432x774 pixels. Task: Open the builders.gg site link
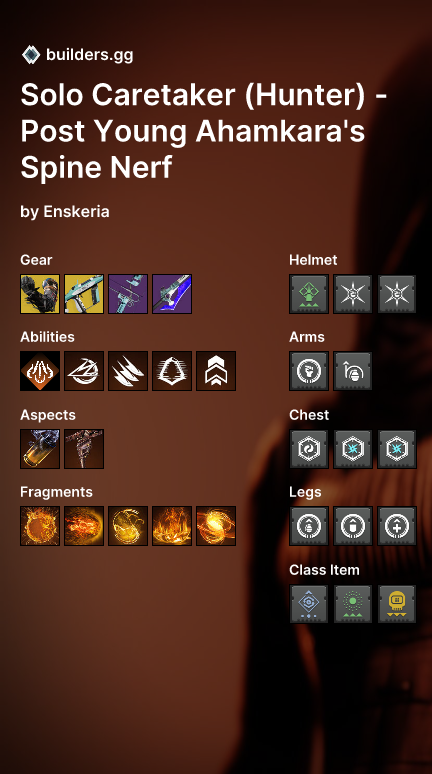point(89,55)
